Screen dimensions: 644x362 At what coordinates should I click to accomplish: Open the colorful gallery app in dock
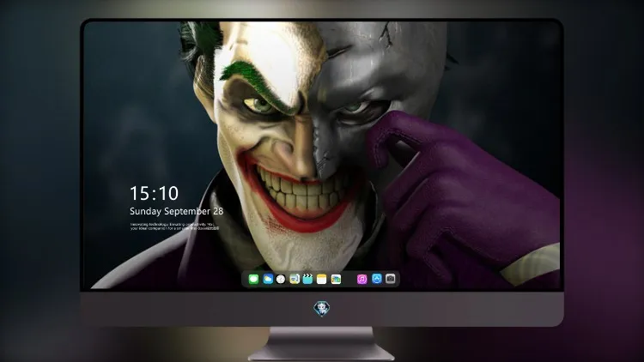(x=336, y=280)
